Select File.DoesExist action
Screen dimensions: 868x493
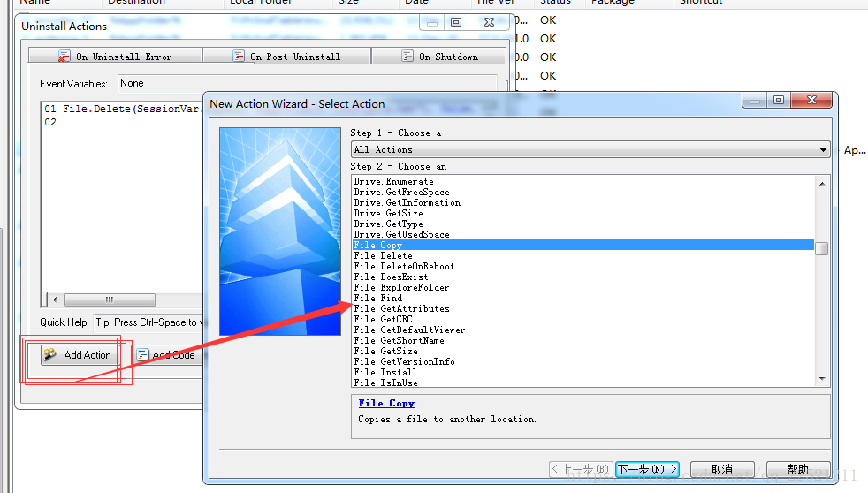[x=391, y=277]
